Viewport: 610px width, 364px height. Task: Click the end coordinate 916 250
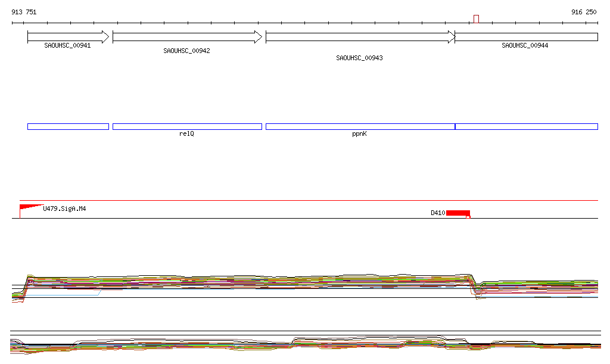[x=583, y=12]
